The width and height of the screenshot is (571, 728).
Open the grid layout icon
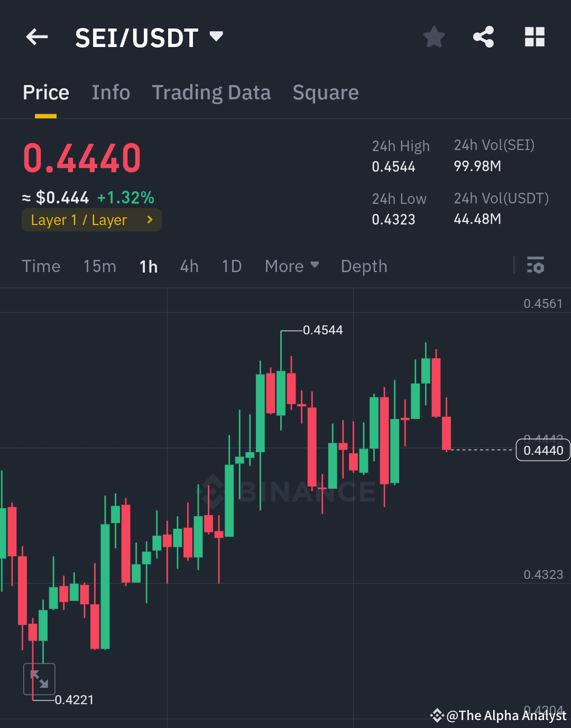pos(535,36)
